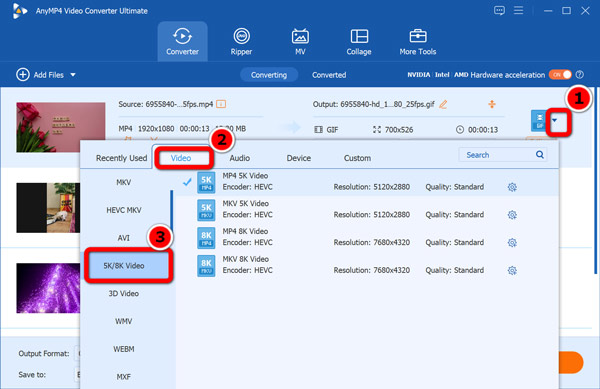Click the search magnifier icon
600x389 pixels.
(540, 155)
